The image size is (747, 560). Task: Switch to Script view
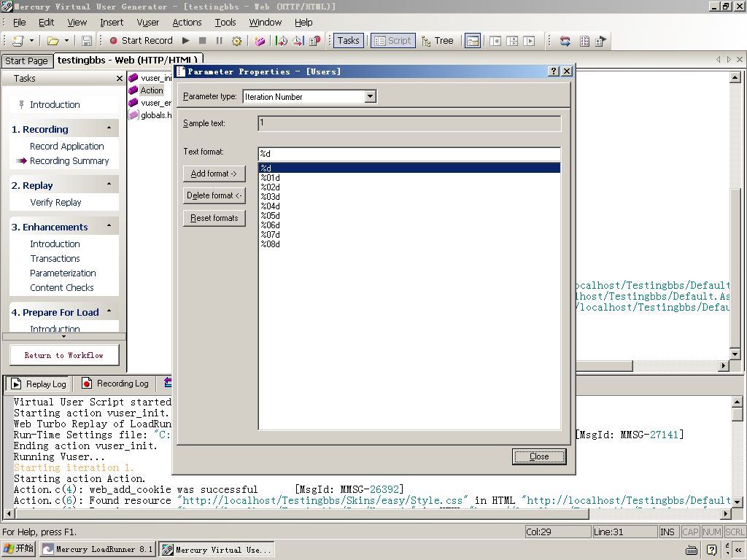[393, 41]
